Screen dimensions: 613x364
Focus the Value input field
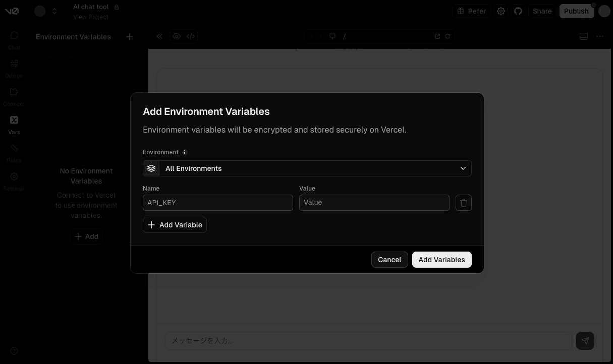(374, 203)
